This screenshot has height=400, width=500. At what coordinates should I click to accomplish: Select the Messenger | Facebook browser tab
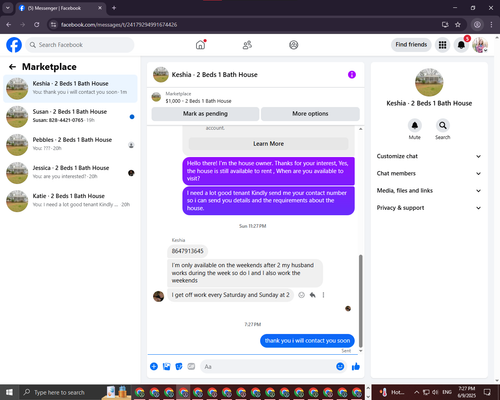(61, 8)
